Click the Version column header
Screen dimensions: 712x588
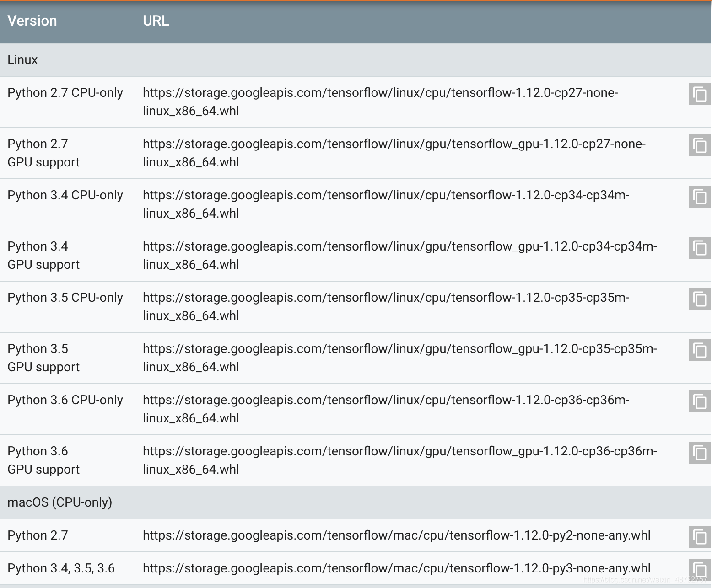[32, 21]
